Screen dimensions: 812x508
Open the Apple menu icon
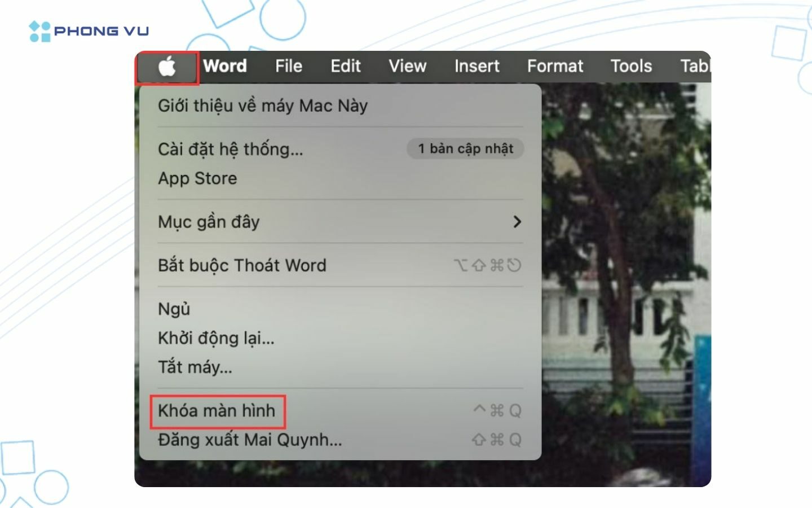click(x=167, y=67)
